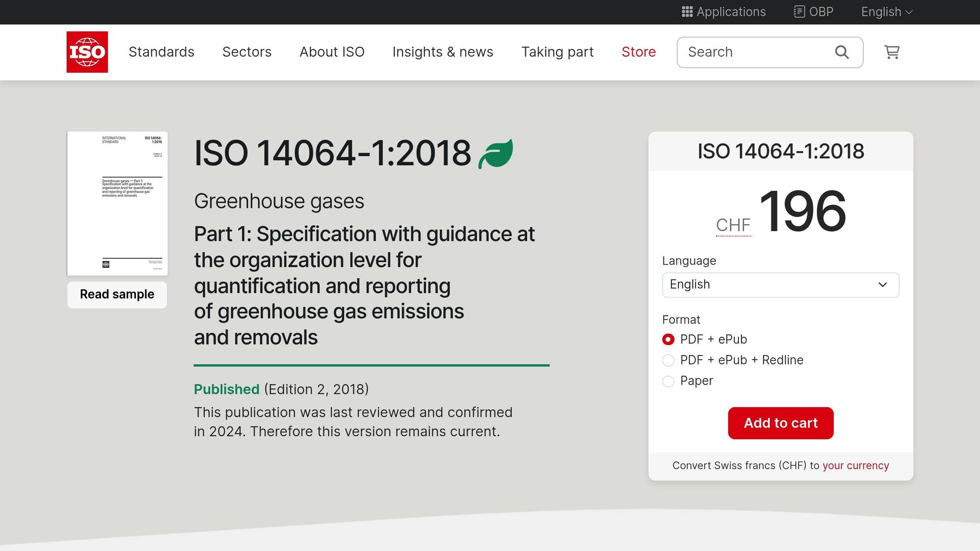Screen dimensions: 980x551
Task: Go to the Store section
Action: 638,52
